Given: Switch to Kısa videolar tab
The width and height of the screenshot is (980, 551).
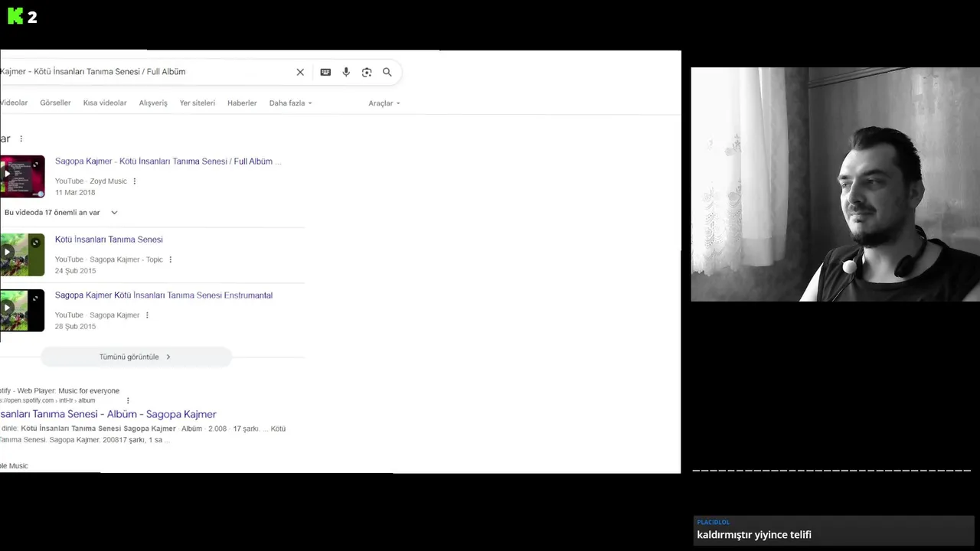Looking at the screenshot, I should click(x=105, y=103).
